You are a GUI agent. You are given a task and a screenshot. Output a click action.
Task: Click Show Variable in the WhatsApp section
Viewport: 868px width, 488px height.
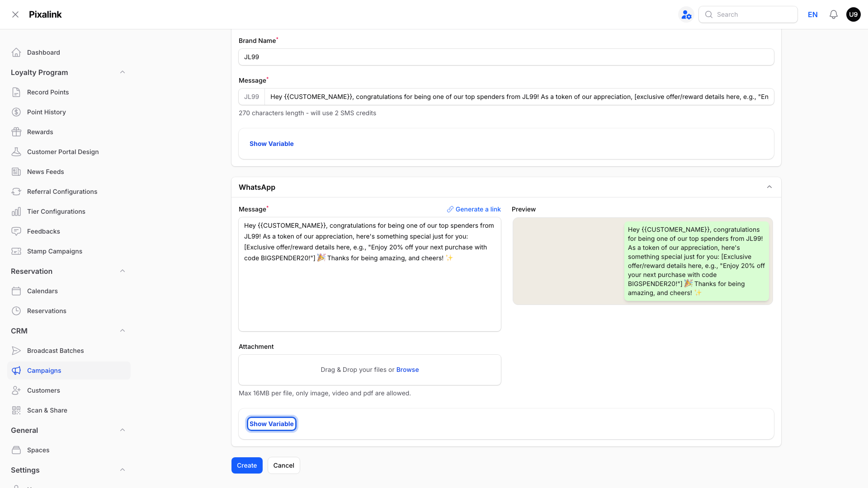coord(272,424)
